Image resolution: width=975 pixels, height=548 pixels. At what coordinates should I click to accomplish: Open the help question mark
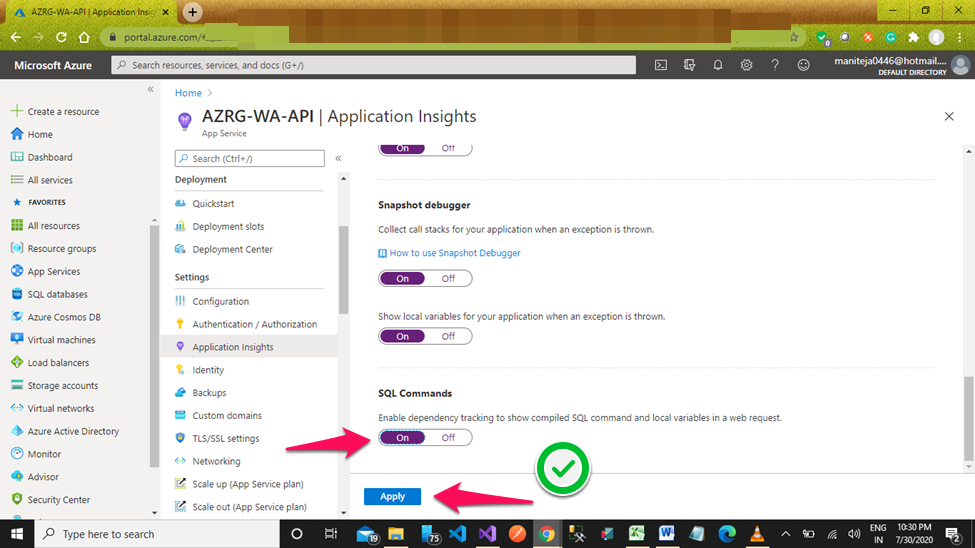click(x=775, y=65)
